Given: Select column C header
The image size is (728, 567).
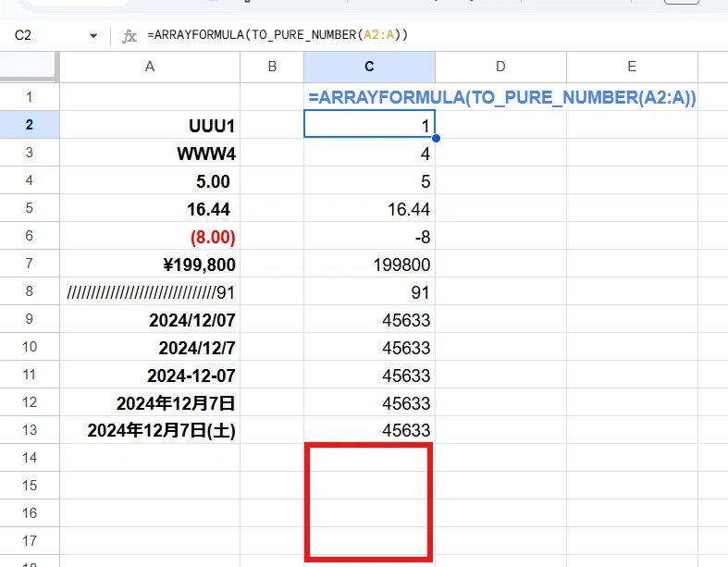Looking at the screenshot, I should coord(370,67).
